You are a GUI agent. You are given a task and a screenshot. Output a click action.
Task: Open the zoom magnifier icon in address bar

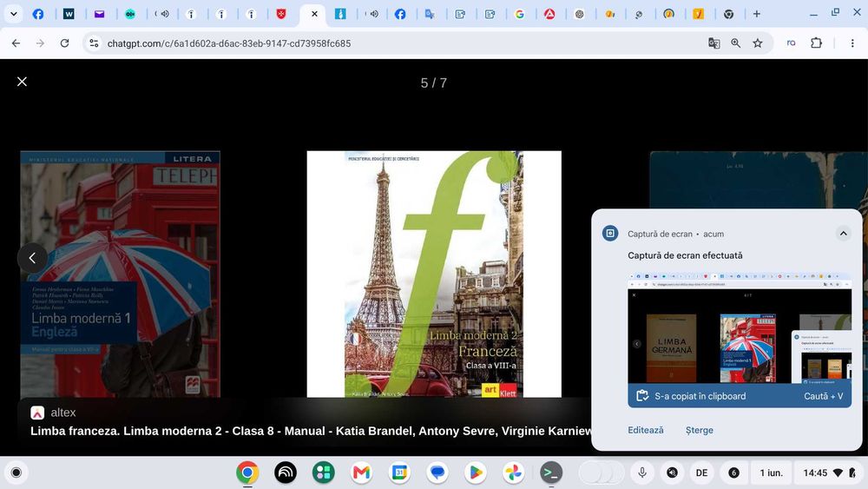(x=736, y=43)
